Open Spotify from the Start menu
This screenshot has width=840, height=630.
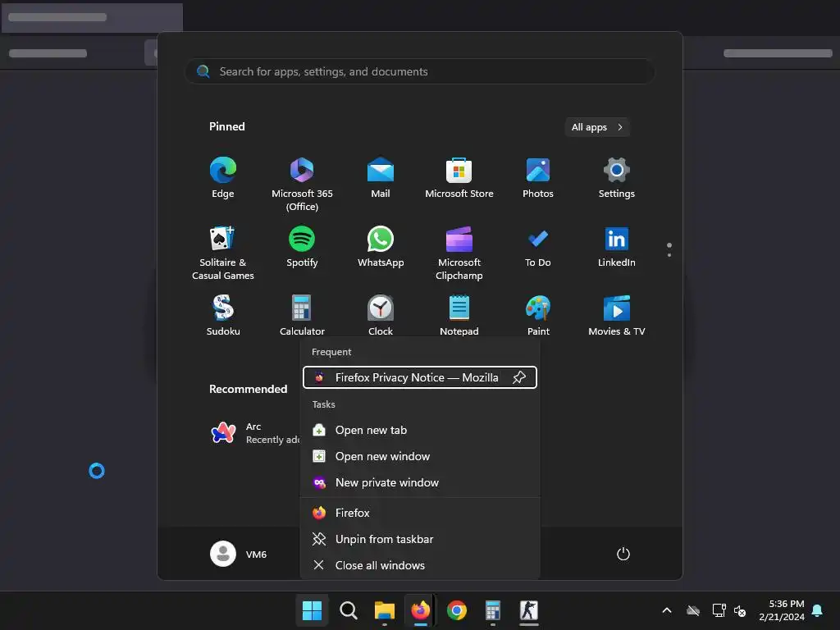302,248
